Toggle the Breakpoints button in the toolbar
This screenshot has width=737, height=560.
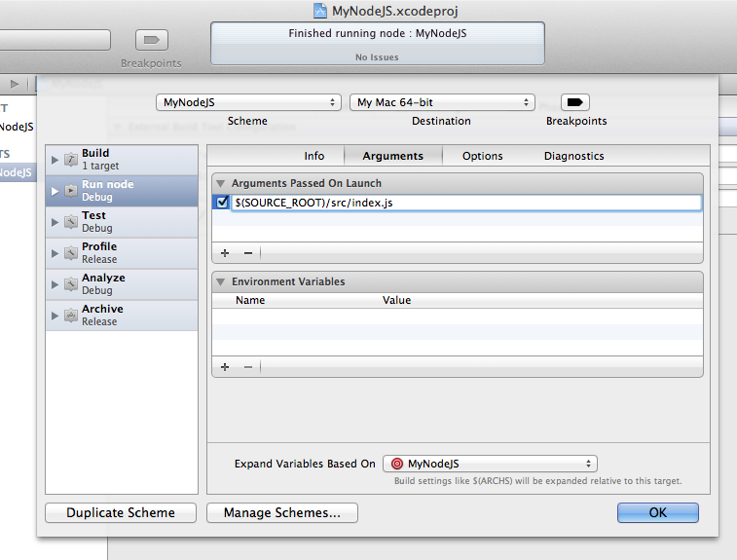pos(151,40)
